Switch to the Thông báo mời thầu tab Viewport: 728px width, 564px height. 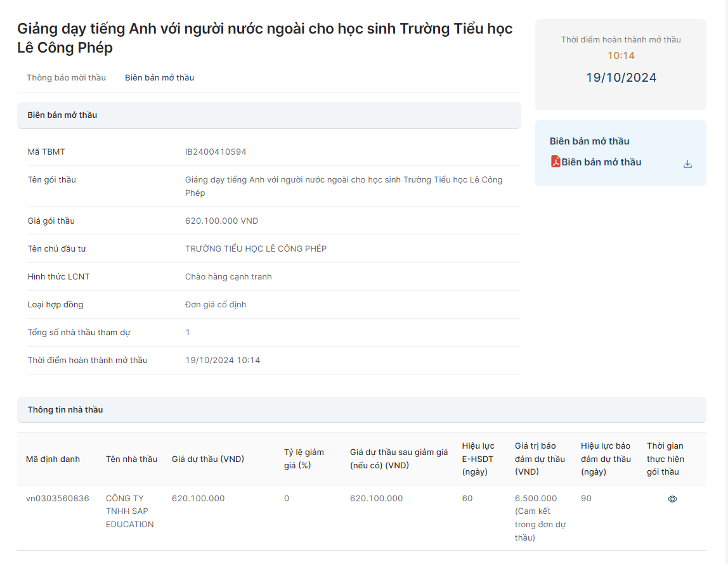(x=66, y=78)
